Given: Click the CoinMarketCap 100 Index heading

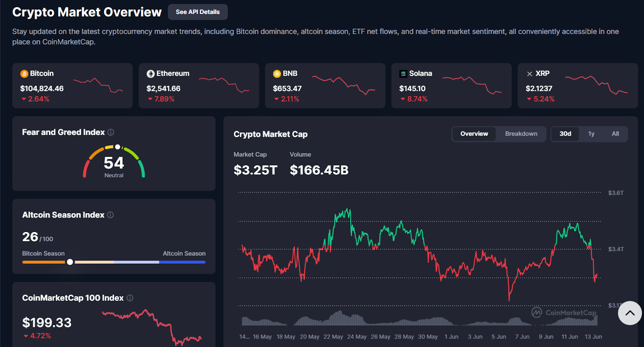Looking at the screenshot, I should pos(73,298).
